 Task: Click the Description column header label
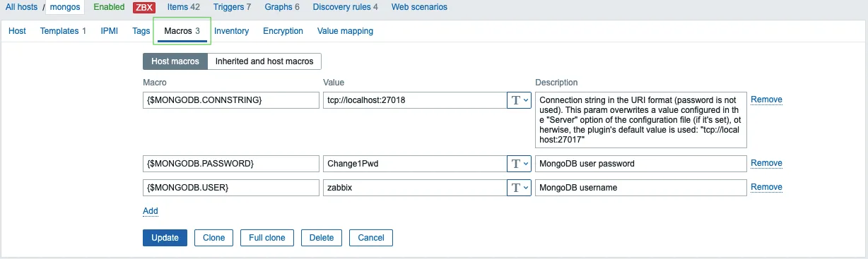tap(556, 83)
